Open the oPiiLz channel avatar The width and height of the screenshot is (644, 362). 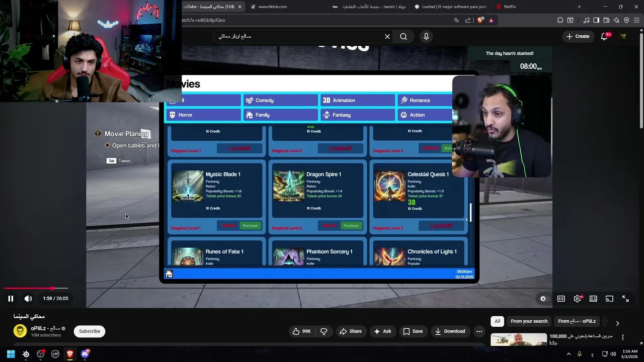(20, 331)
